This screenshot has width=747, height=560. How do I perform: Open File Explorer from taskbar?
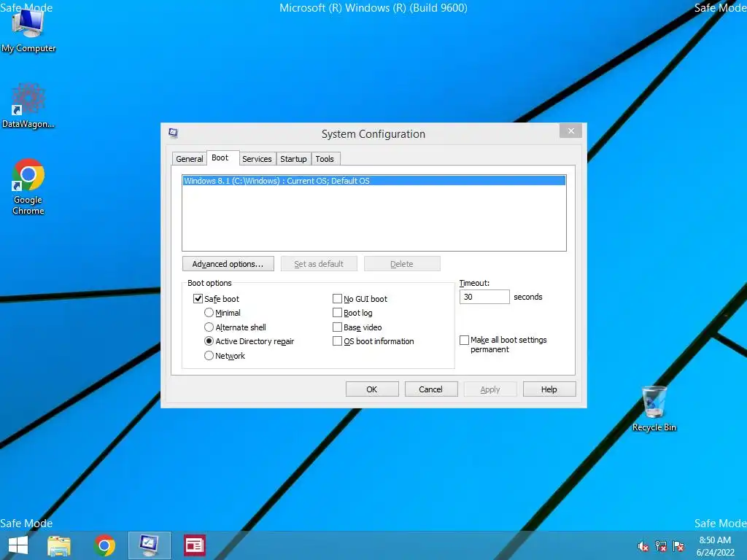(x=59, y=545)
